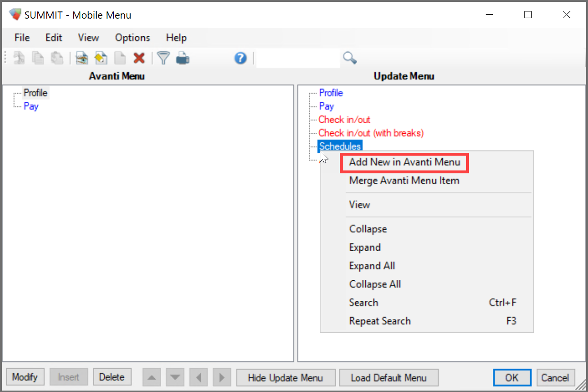Confirm with the OK button
The image size is (588, 392).
pos(512,378)
